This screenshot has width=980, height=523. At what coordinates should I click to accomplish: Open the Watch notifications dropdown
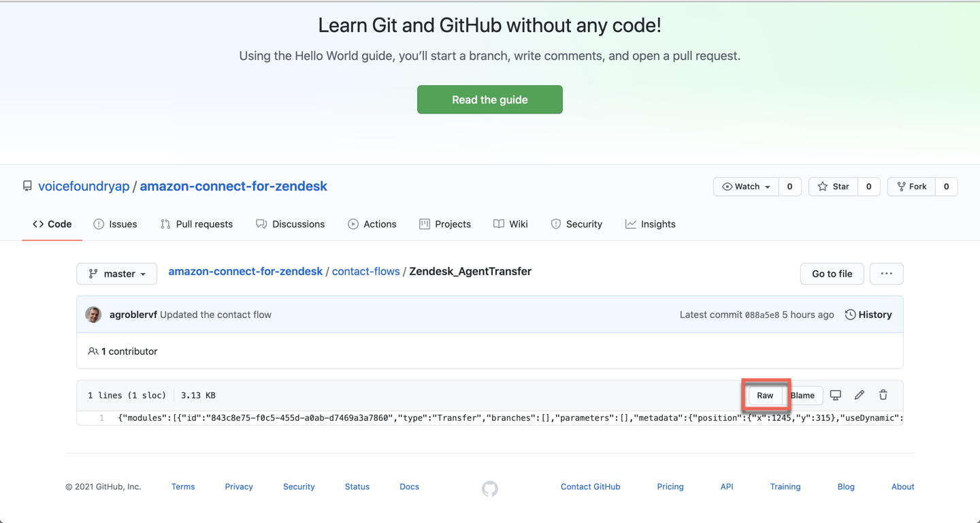click(746, 187)
